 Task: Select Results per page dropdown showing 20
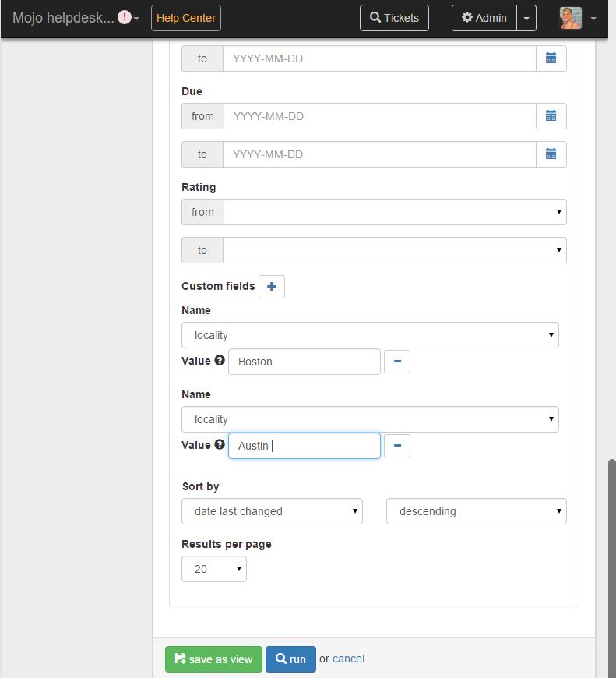click(x=214, y=569)
